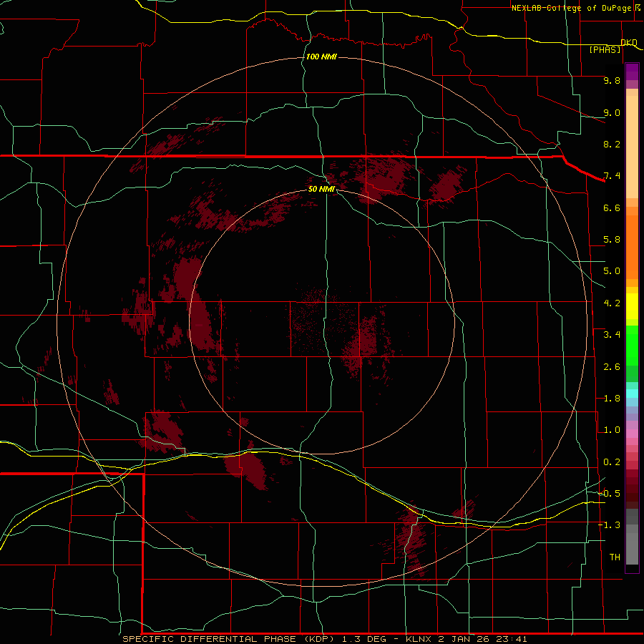Select the 5.8 value on the color scale
644x644 pixels.
(x=612, y=240)
